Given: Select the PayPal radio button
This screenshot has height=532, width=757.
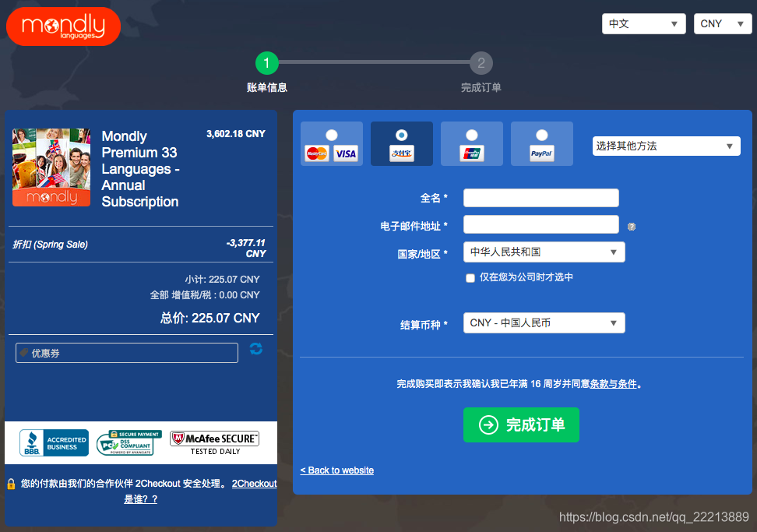Looking at the screenshot, I should [x=542, y=136].
